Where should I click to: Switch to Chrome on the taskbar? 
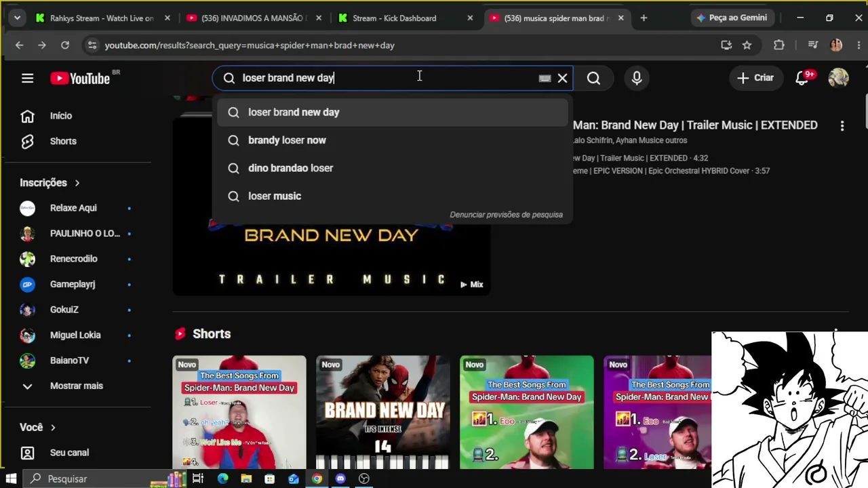[x=317, y=479]
